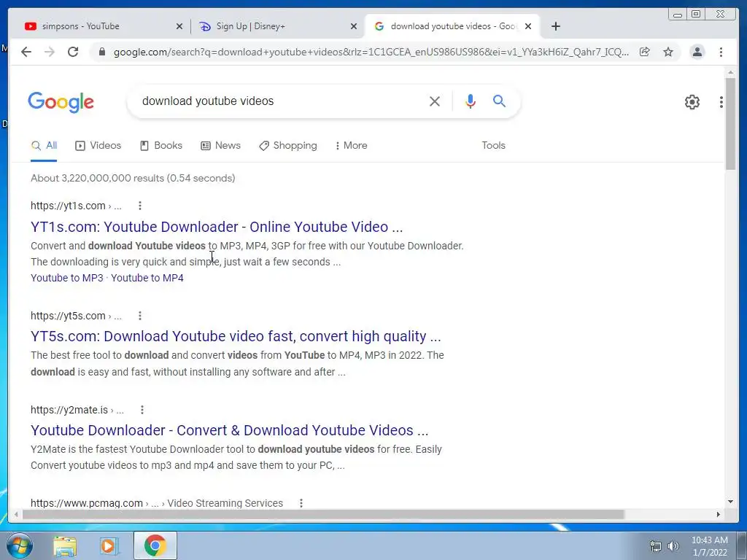This screenshot has height=560, width=747.
Task: Click the blue magnifier search button
Action: 499,101
